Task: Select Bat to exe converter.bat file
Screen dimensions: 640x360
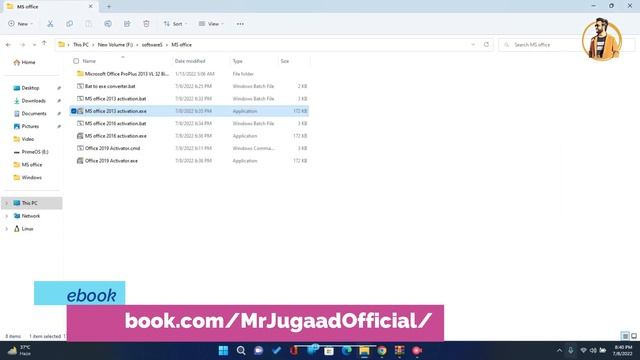Action: [x=189, y=86]
